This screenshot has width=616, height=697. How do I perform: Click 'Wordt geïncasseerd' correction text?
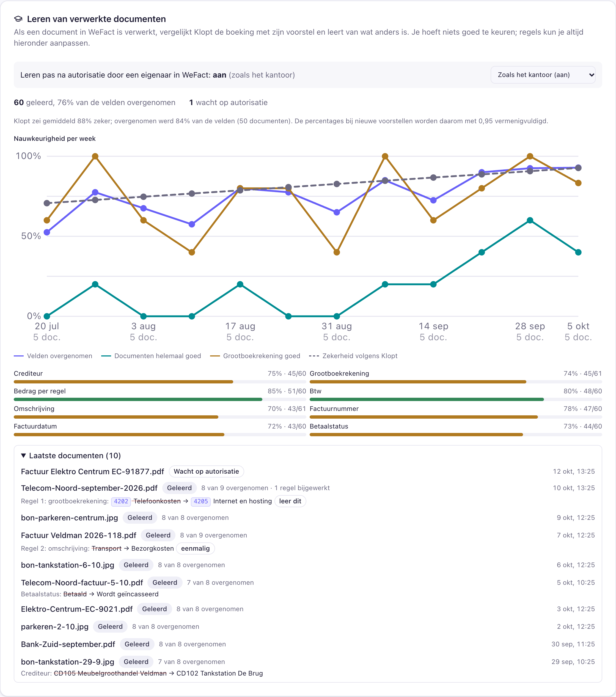(x=128, y=594)
